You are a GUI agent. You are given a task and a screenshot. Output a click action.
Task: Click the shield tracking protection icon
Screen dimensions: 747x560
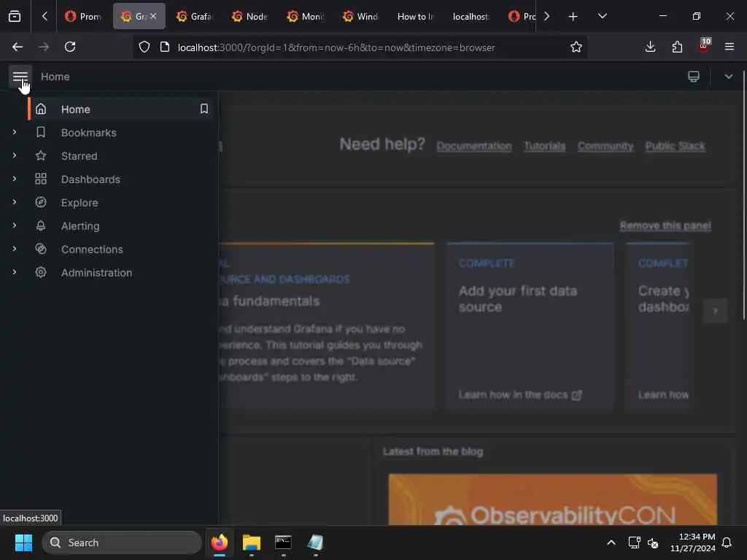(144, 47)
